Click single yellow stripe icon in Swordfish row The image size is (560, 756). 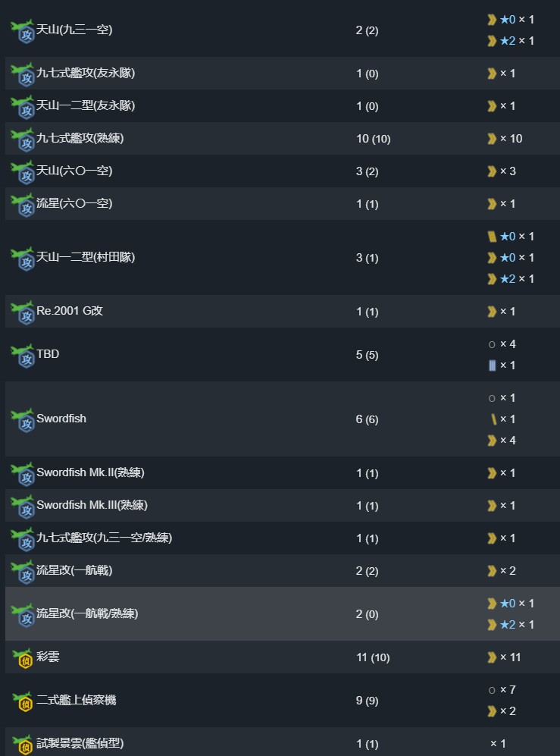tap(493, 419)
